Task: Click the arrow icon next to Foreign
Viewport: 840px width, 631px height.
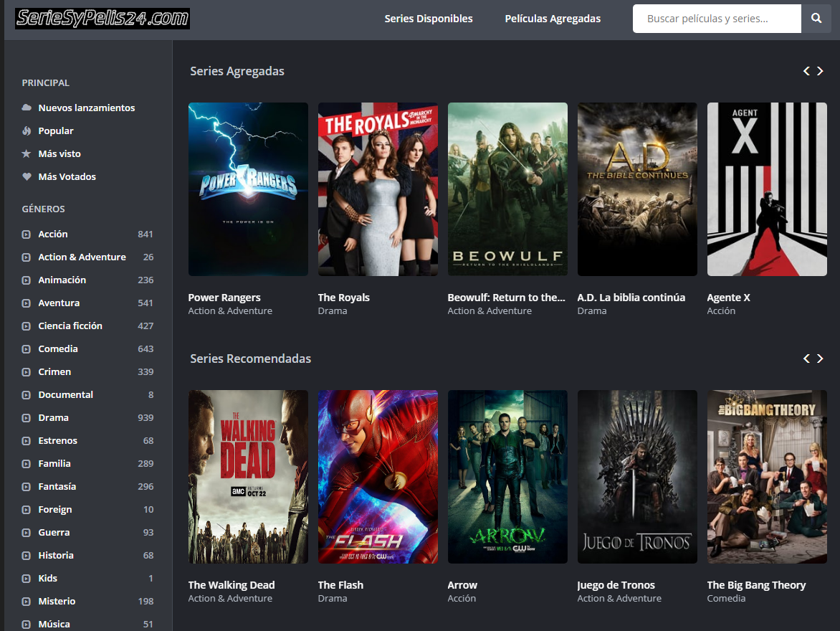Action: tap(27, 510)
